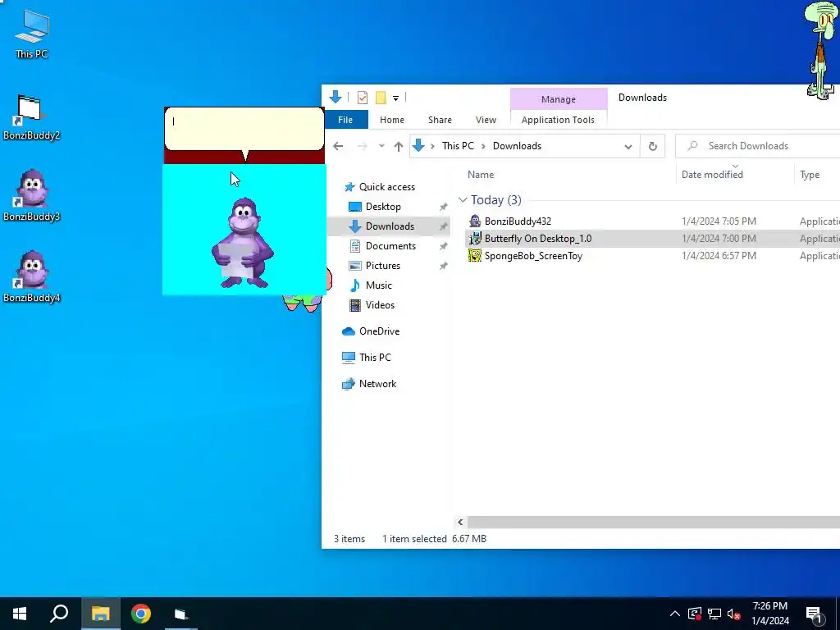
Task: Sort by Date modified column header
Action: [712, 175]
